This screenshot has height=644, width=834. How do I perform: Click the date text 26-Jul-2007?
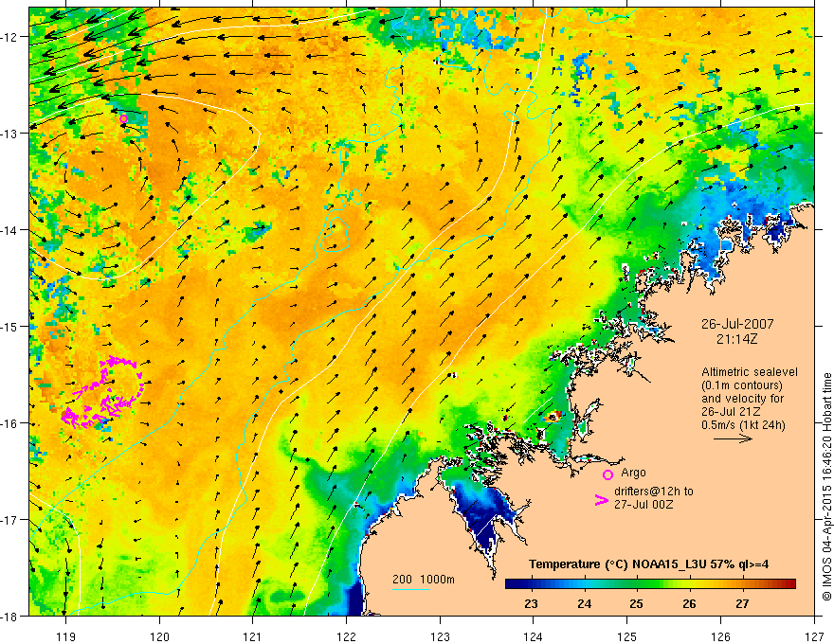737,324
